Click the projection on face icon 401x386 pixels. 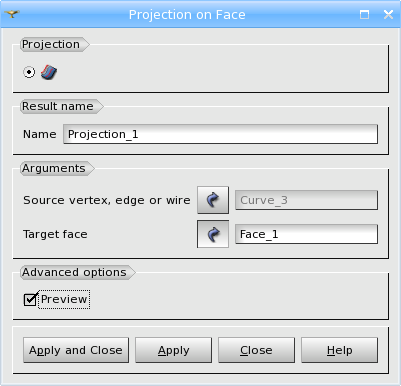[x=49, y=72]
